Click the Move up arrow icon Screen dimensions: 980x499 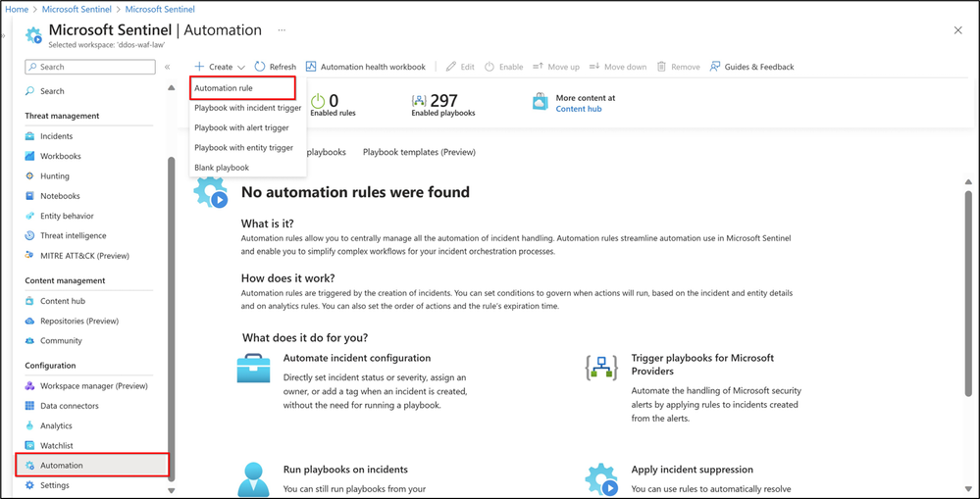538,67
